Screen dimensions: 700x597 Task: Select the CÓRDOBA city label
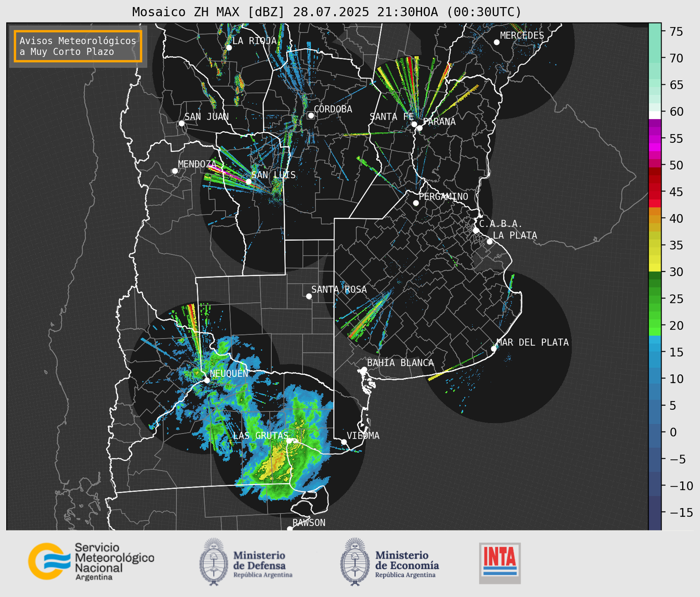(x=333, y=109)
